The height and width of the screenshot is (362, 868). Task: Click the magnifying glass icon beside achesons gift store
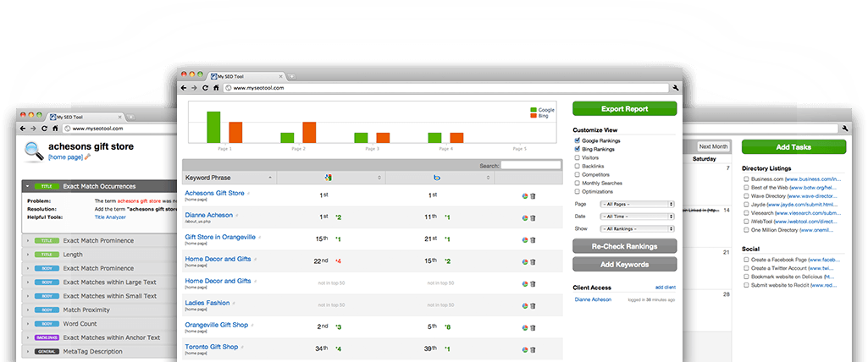35,151
